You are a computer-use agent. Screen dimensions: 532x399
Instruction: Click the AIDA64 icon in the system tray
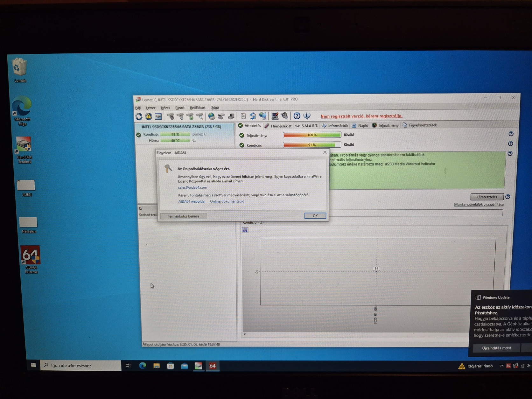pos(508,366)
